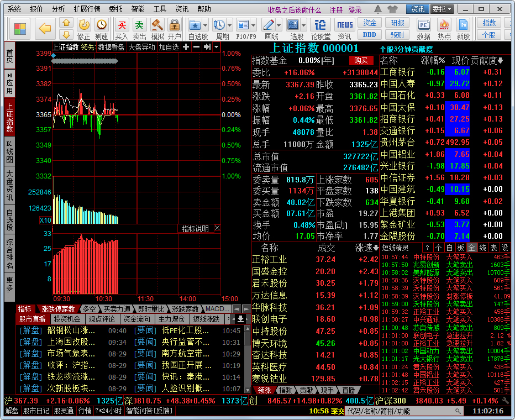The width and height of the screenshot is (515, 420).
Task: Open the 新股 IPO icon
Action: [x=463, y=29]
